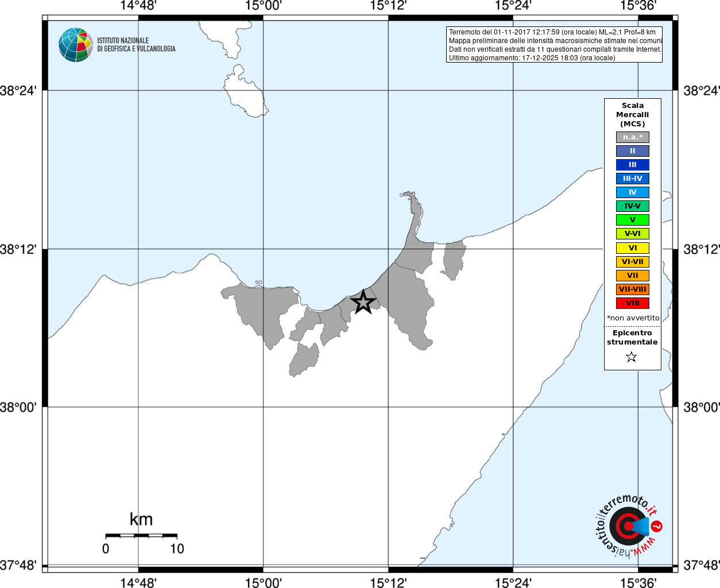The height and width of the screenshot is (588, 720).
Task: Select the orange VII intensity swatch
Action: click(x=633, y=276)
